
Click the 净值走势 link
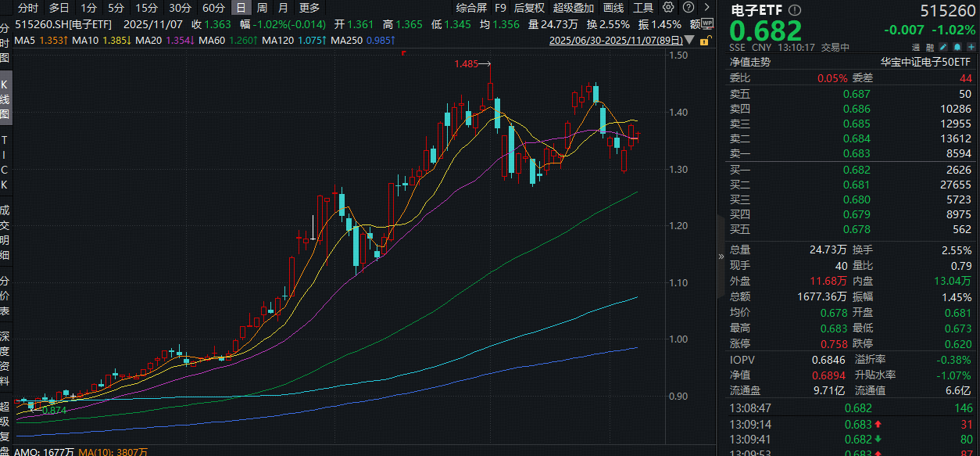(749, 62)
